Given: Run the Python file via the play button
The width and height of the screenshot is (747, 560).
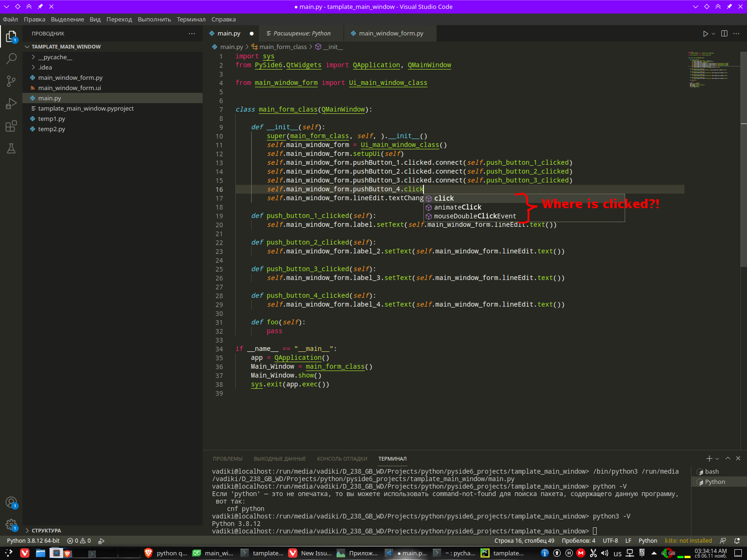Looking at the screenshot, I should pos(705,33).
